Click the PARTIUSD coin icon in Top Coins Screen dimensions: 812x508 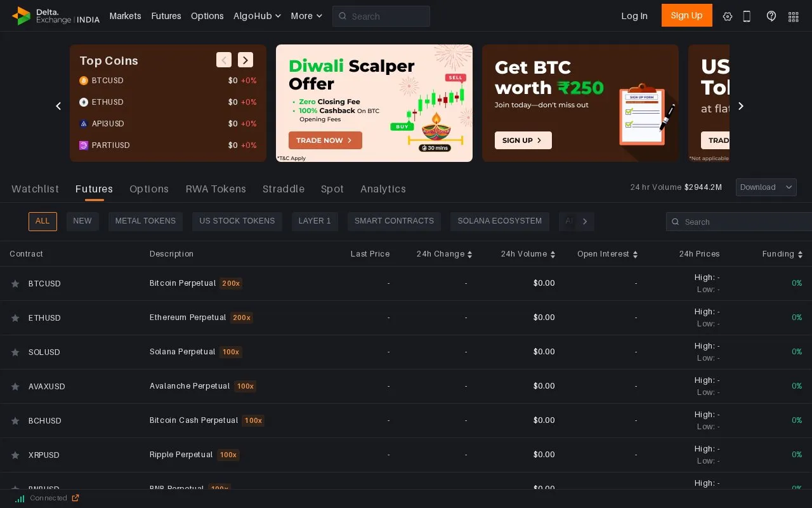pyautogui.click(x=84, y=145)
